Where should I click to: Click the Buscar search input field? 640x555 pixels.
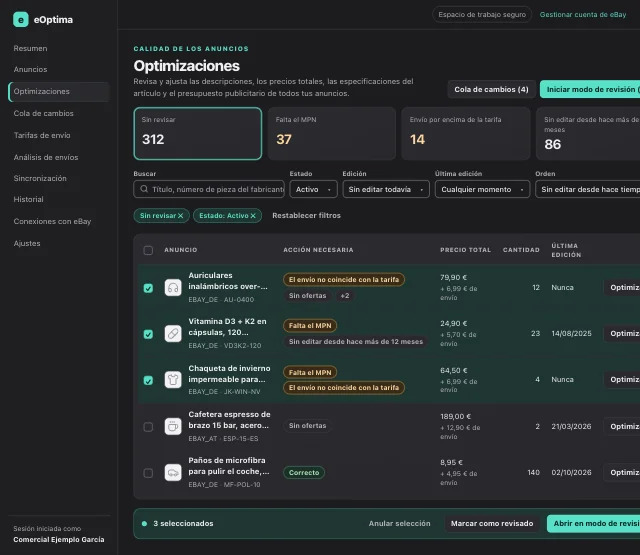[x=209, y=189]
